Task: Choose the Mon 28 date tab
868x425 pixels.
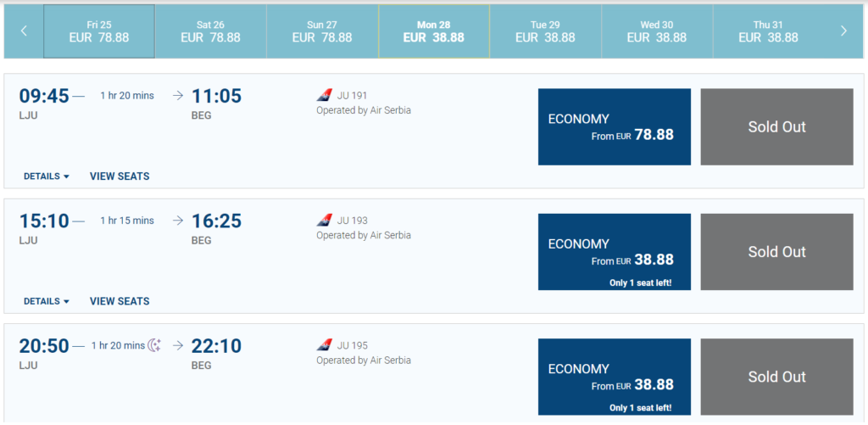Action: (434, 31)
